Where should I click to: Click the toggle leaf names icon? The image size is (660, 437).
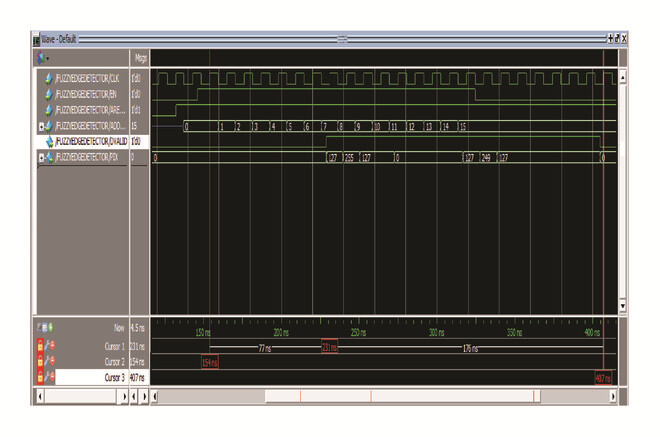coord(39,327)
